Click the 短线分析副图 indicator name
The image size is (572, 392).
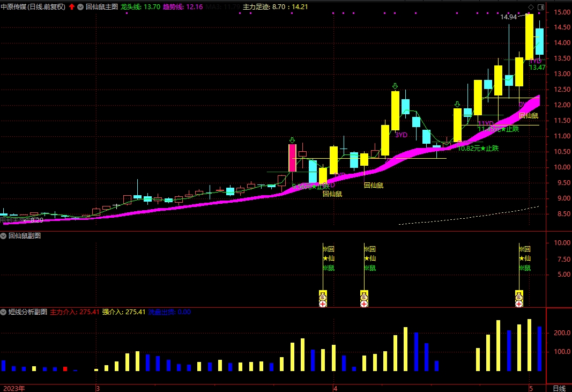pyautogui.click(x=28, y=312)
